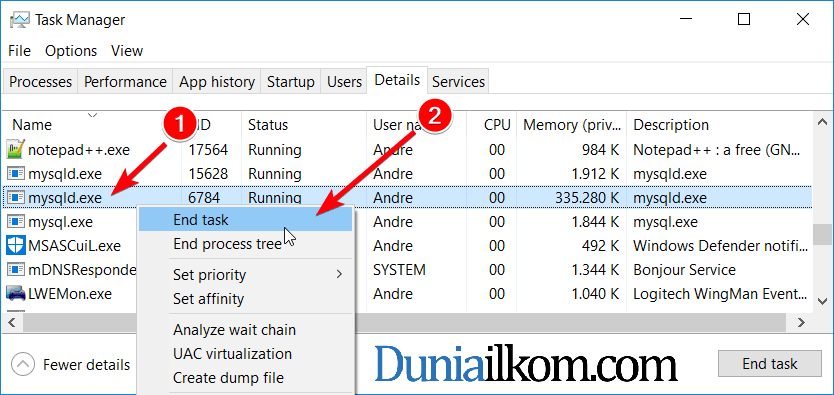Maximize the Task Manager window
The height and width of the screenshot is (395, 834).
744,20
